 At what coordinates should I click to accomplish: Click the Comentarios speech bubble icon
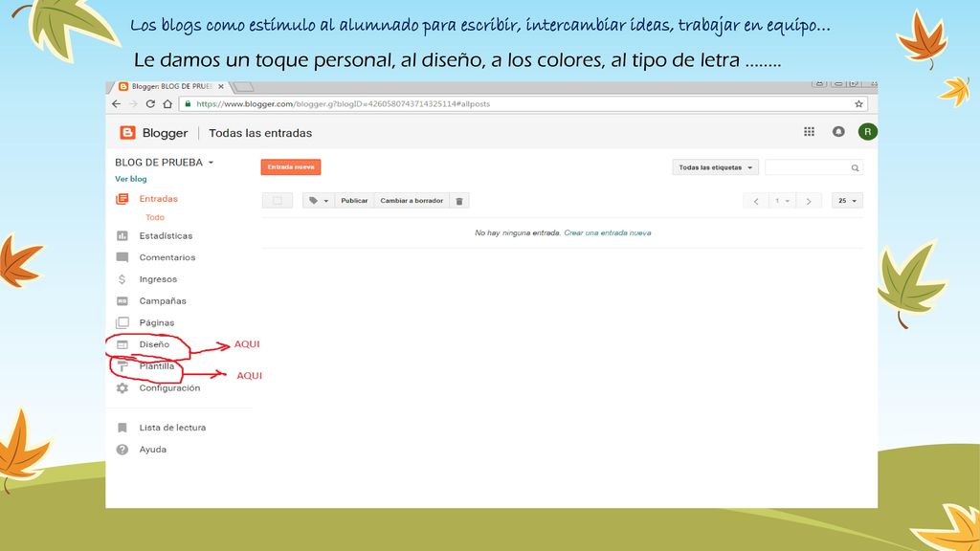pos(122,257)
